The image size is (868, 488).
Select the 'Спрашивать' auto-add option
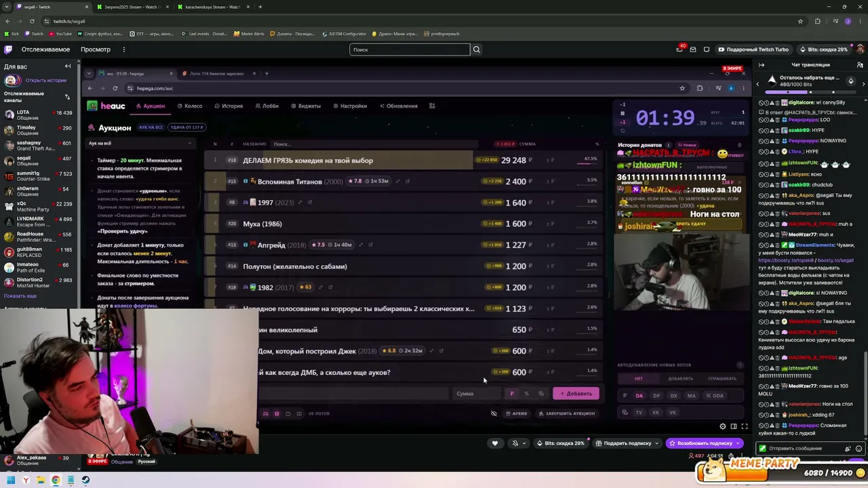point(722,378)
